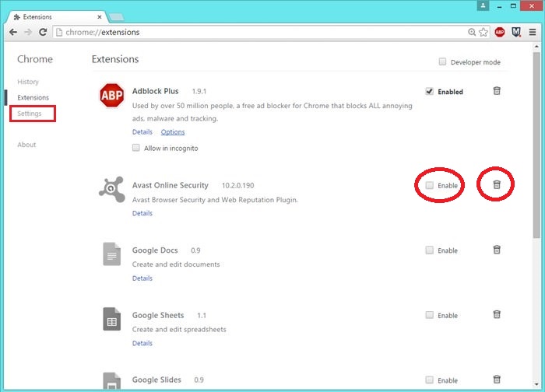Delete Avast Online Security via trash icon
This screenshot has width=545, height=392.
click(x=497, y=185)
